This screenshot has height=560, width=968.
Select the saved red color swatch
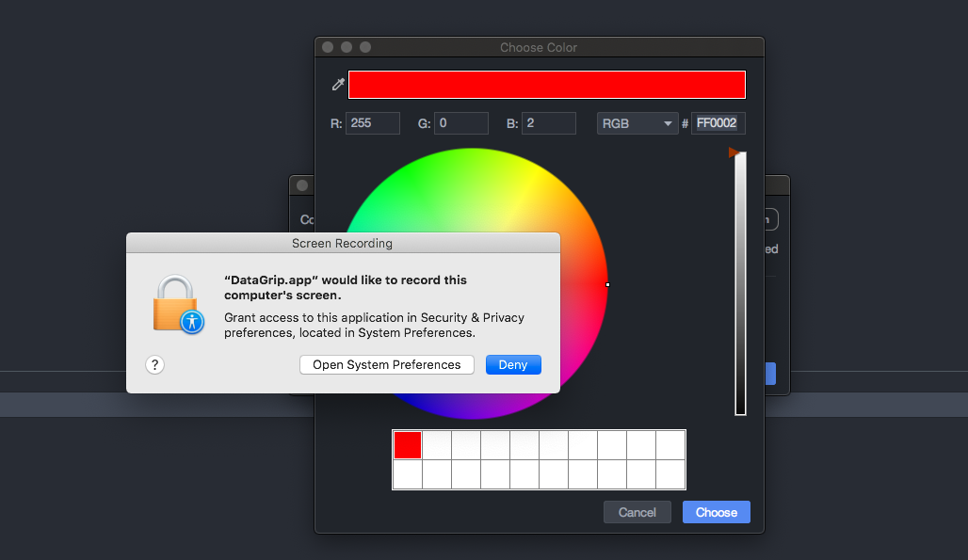click(x=408, y=445)
